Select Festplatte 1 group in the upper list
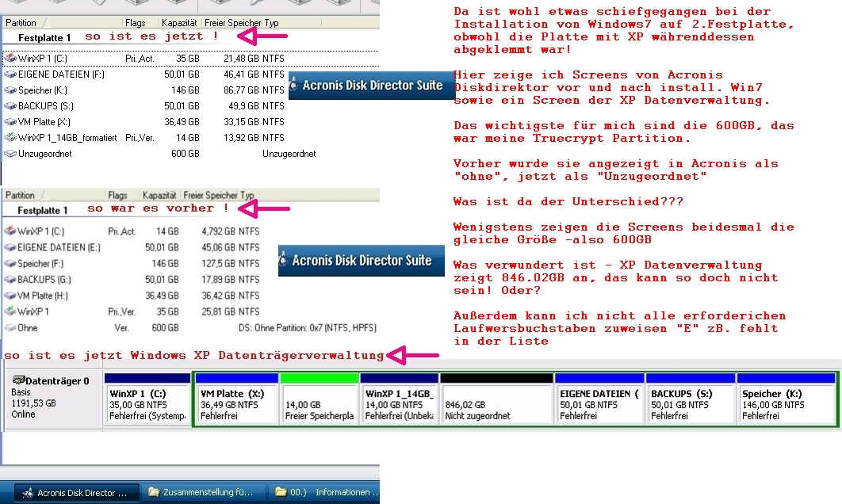The image size is (842, 504). pos(44,37)
